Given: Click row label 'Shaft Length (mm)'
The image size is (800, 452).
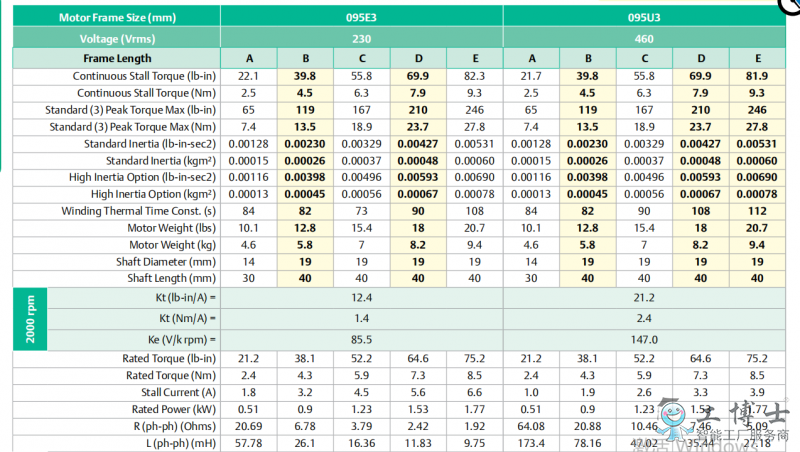Looking at the screenshot, I should [171, 278].
